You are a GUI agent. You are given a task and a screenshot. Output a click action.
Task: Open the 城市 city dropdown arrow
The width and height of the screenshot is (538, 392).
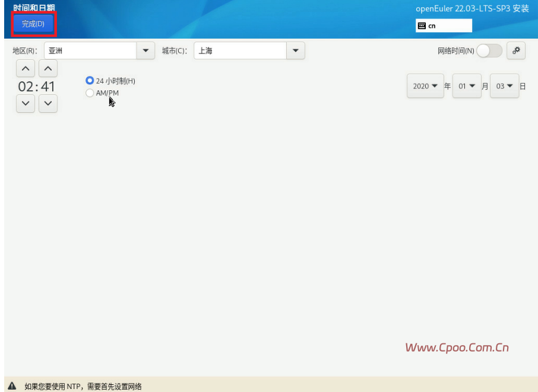(295, 50)
